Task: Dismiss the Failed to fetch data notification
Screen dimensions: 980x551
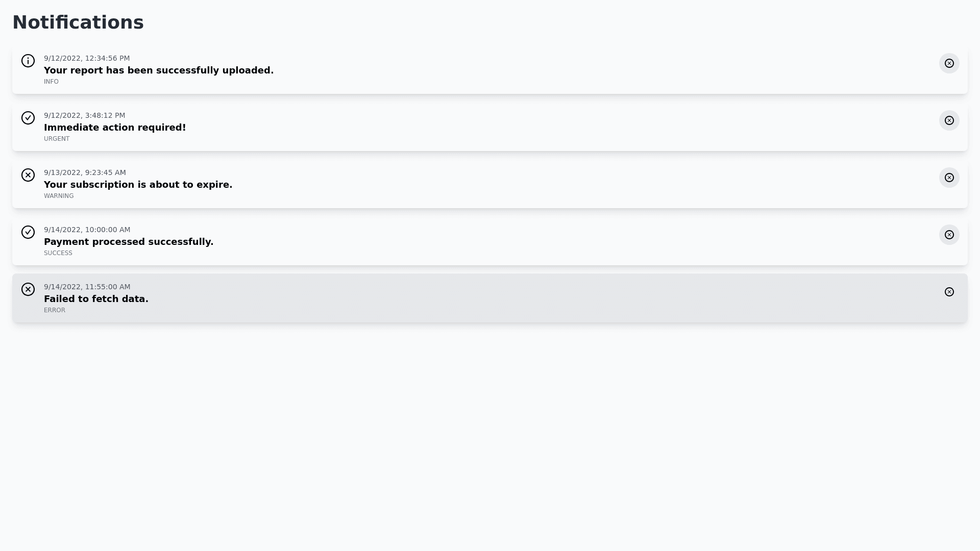Action: pos(949,292)
